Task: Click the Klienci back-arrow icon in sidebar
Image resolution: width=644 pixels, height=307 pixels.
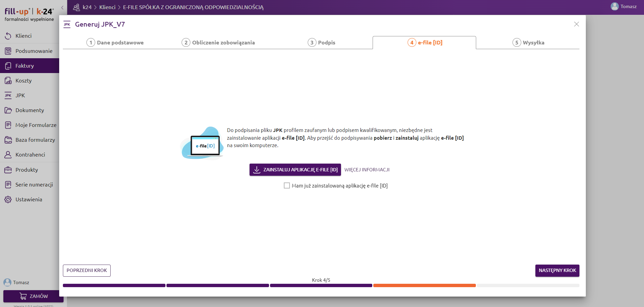Action: point(8,36)
